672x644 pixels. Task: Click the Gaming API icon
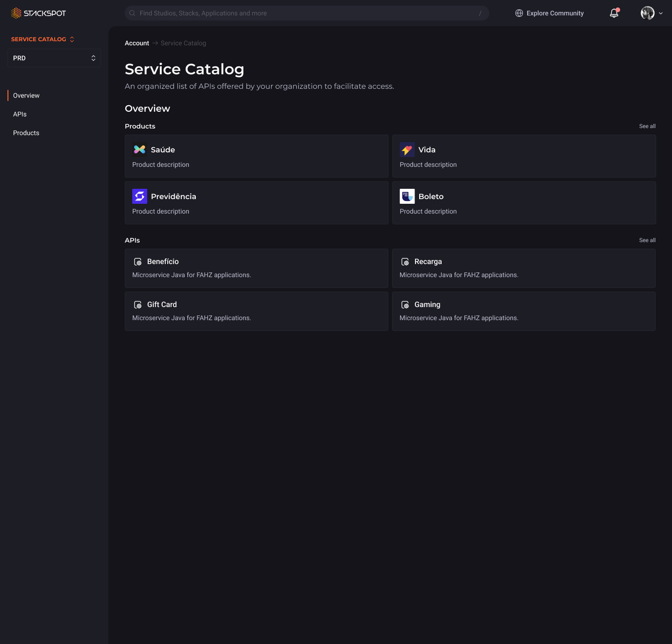coord(405,305)
